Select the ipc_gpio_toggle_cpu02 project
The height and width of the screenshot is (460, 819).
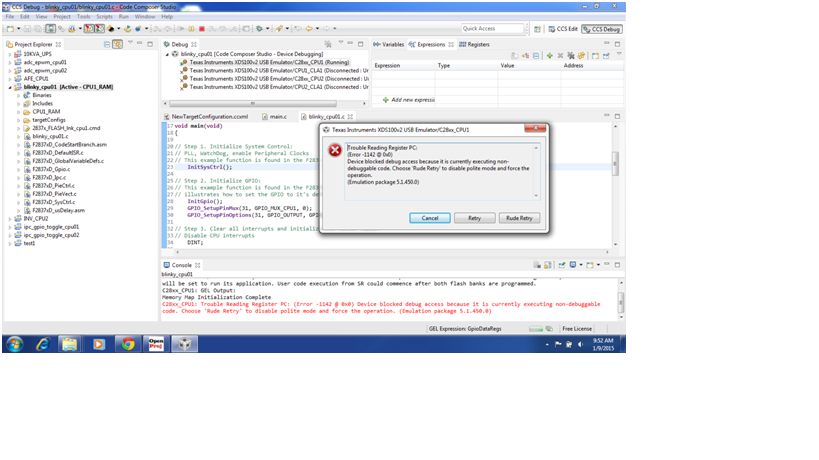(51, 235)
